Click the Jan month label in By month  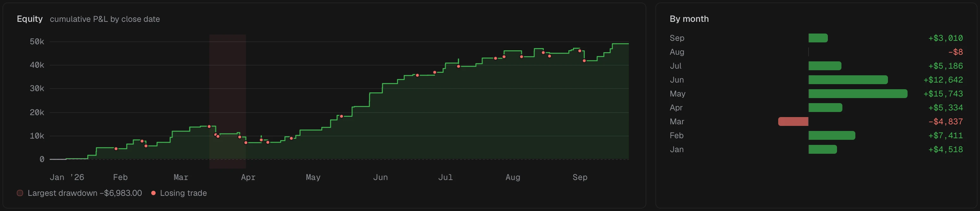coord(676,149)
